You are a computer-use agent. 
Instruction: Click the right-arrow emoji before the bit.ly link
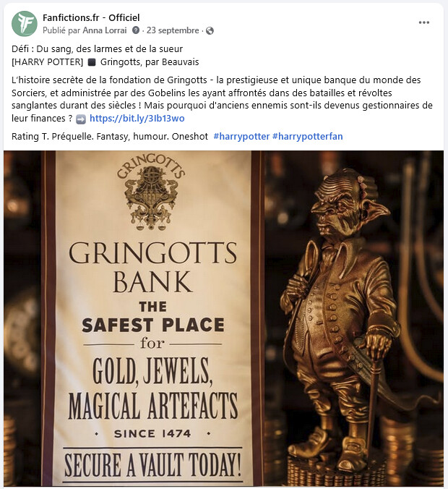[81, 119]
